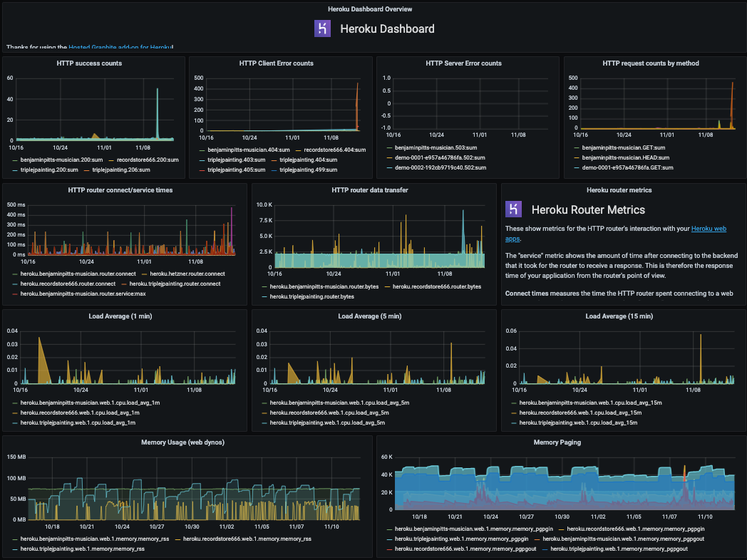Toggle heroku.triplejpainting.router.connect series

[x=175, y=284]
